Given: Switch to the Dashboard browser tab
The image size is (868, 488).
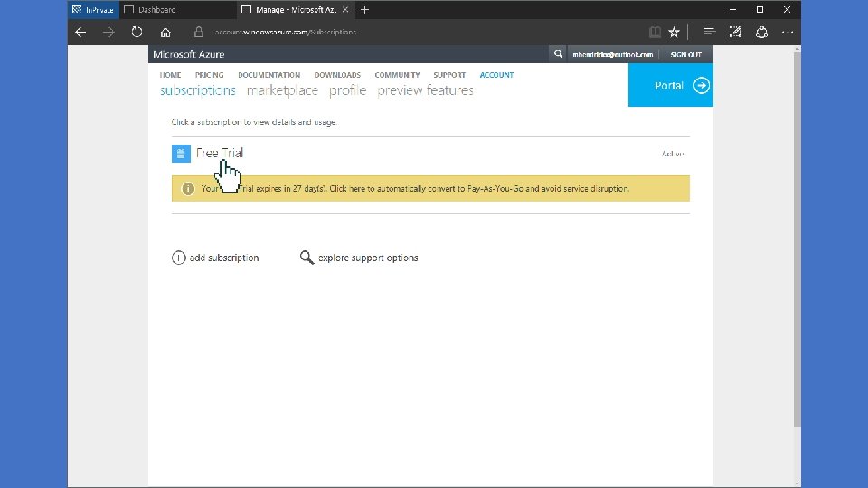Looking at the screenshot, I should (x=178, y=9).
